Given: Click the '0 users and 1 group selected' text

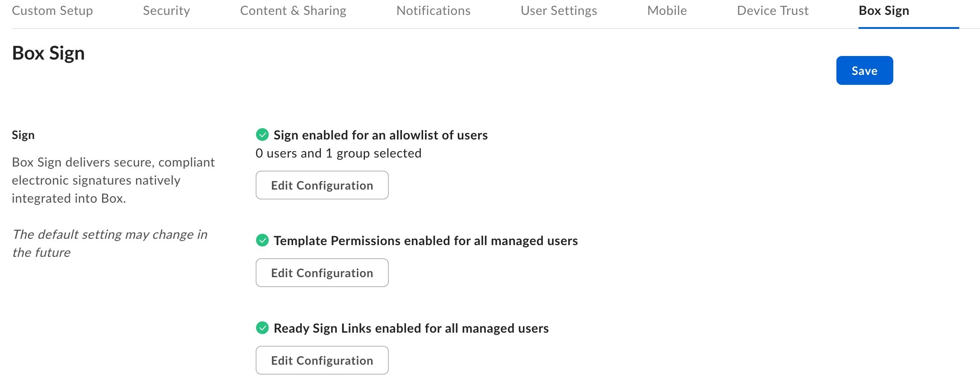Looking at the screenshot, I should (x=338, y=153).
